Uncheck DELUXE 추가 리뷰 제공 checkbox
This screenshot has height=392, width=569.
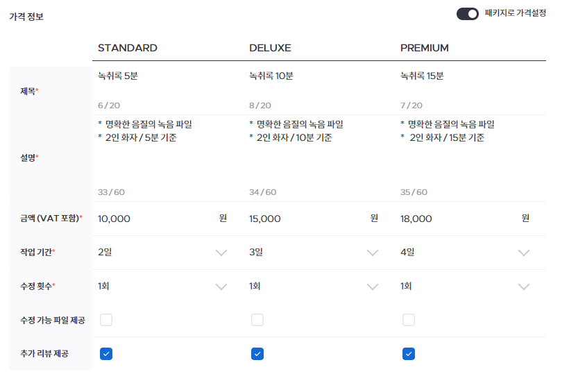257,354
